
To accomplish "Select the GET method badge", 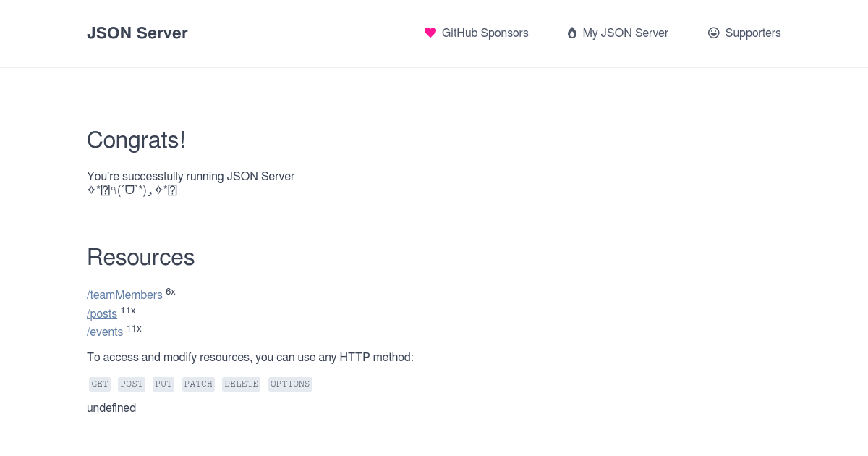I will tap(100, 384).
